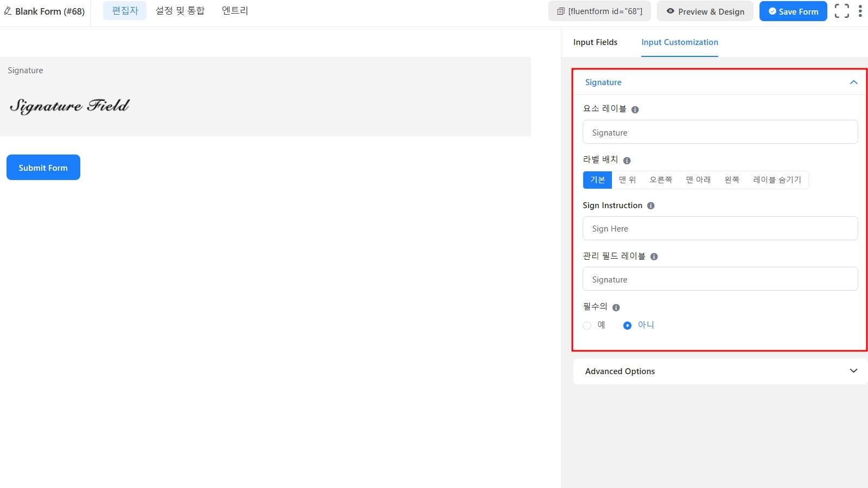Image resolution: width=868 pixels, height=488 pixels.
Task: Select 레이블 숨기기 label placement
Action: pos(777,180)
